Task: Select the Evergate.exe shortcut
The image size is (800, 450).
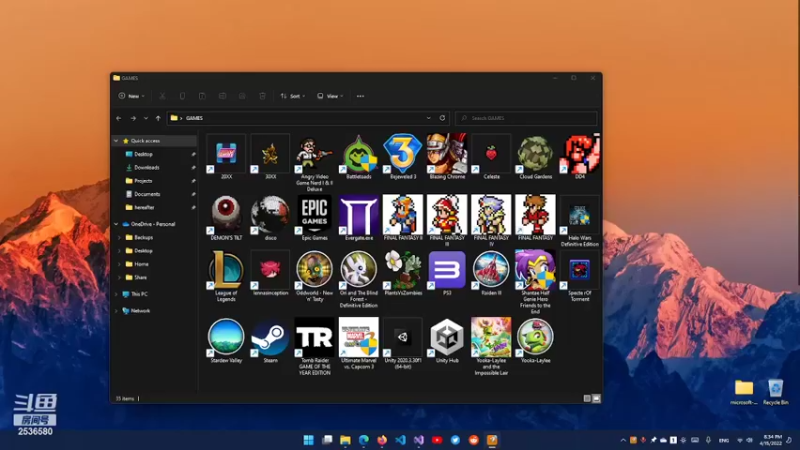Action: (x=359, y=217)
